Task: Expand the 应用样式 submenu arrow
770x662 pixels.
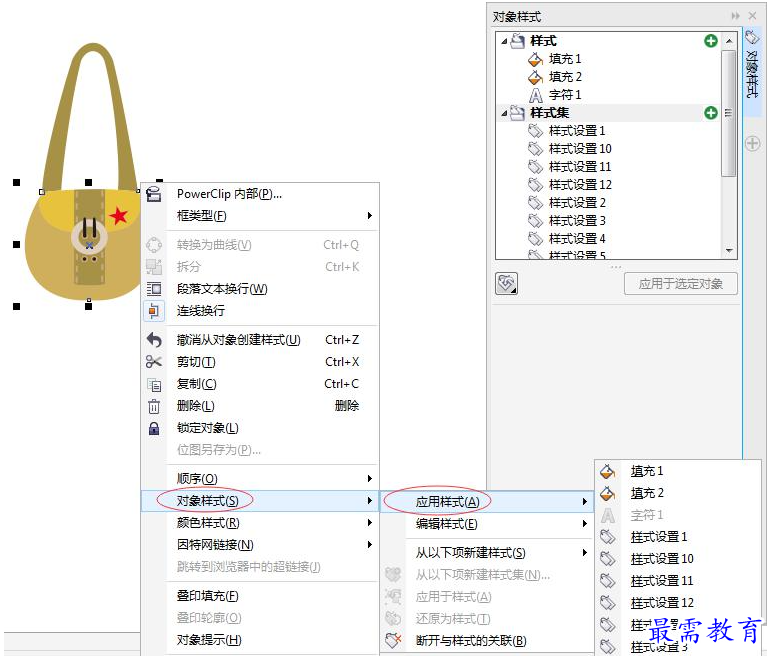Action: point(584,501)
